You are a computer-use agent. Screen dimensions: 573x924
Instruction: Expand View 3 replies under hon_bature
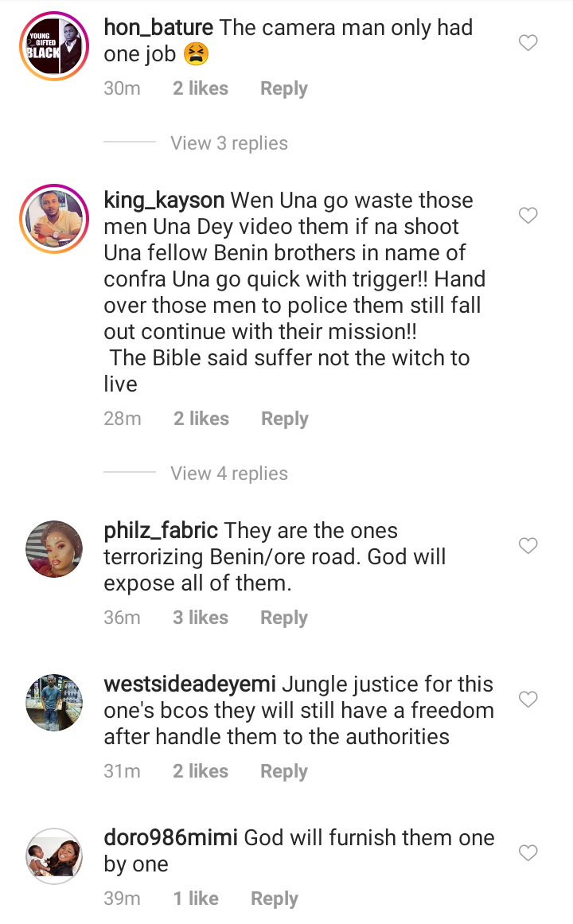tap(228, 143)
